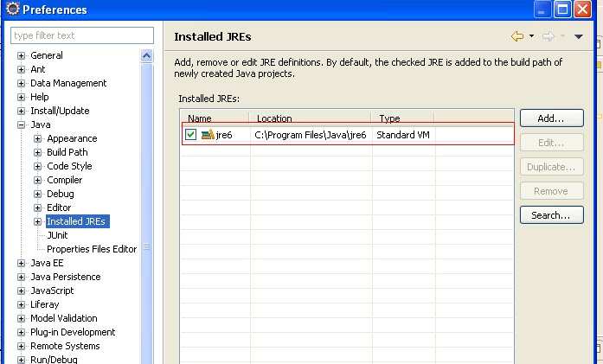This screenshot has width=603, height=364.
Task: Open Model Validation preferences
Action: 64,318
